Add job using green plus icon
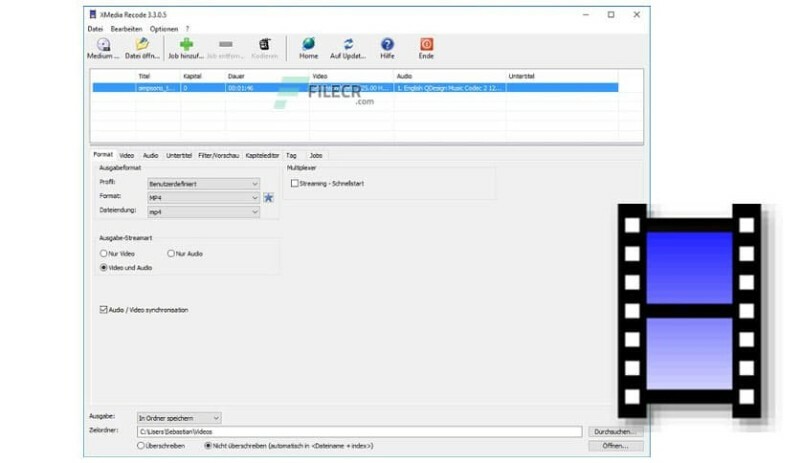Viewport: 800px width, 463px height. (186, 45)
